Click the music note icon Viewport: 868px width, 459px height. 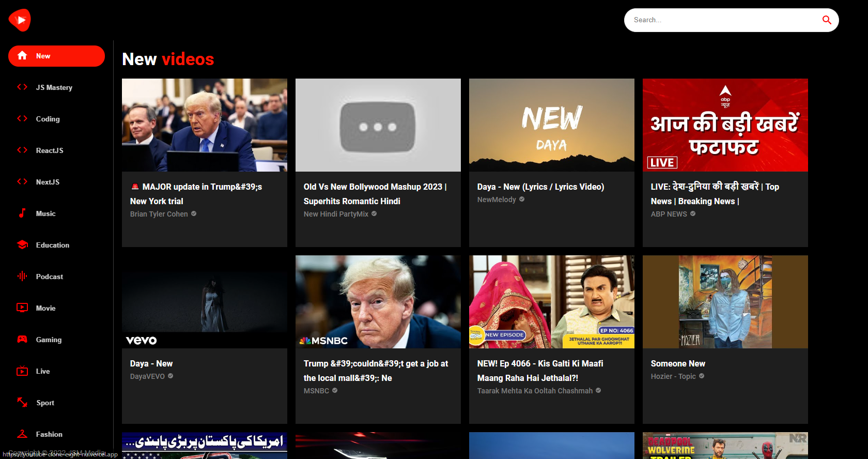pyautogui.click(x=22, y=213)
